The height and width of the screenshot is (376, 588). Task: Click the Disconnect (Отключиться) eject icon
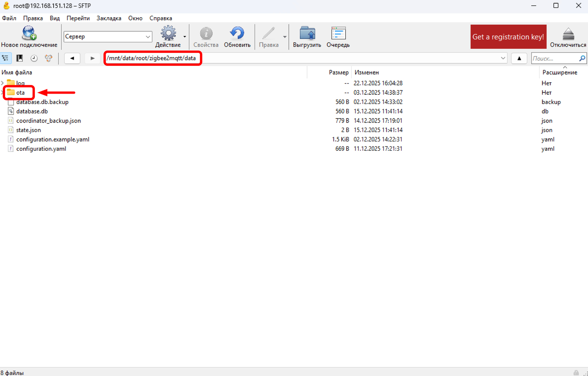pos(568,34)
